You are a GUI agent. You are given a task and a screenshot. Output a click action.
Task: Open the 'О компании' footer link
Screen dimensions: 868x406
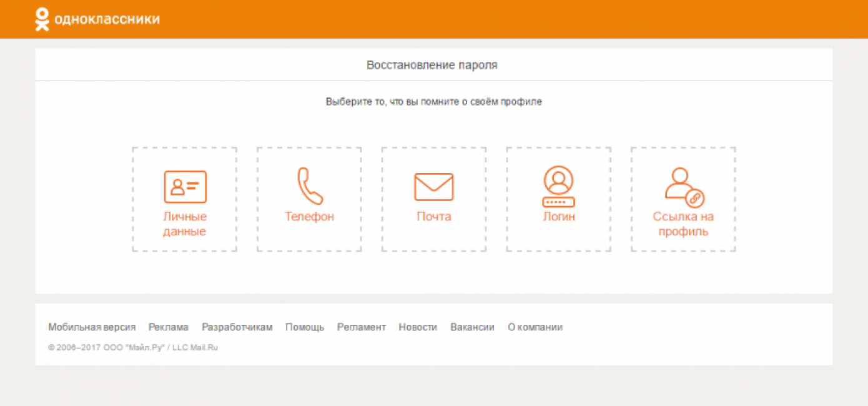click(x=535, y=327)
